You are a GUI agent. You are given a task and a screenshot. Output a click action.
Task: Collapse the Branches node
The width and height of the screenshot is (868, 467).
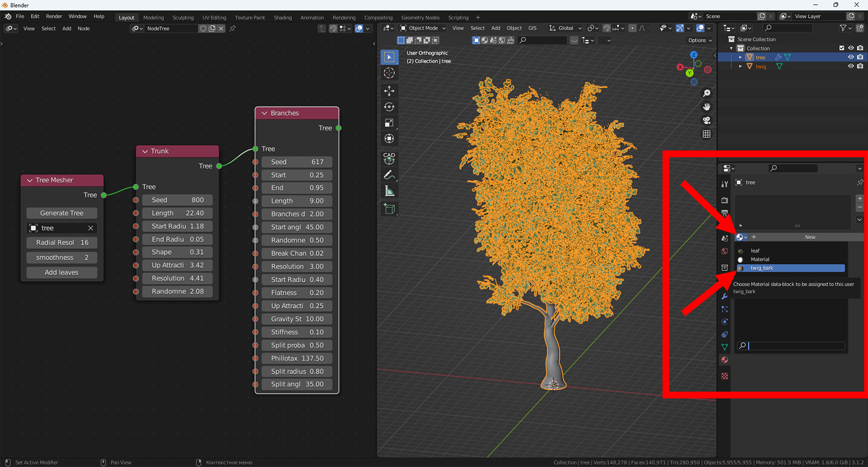pos(265,113)
